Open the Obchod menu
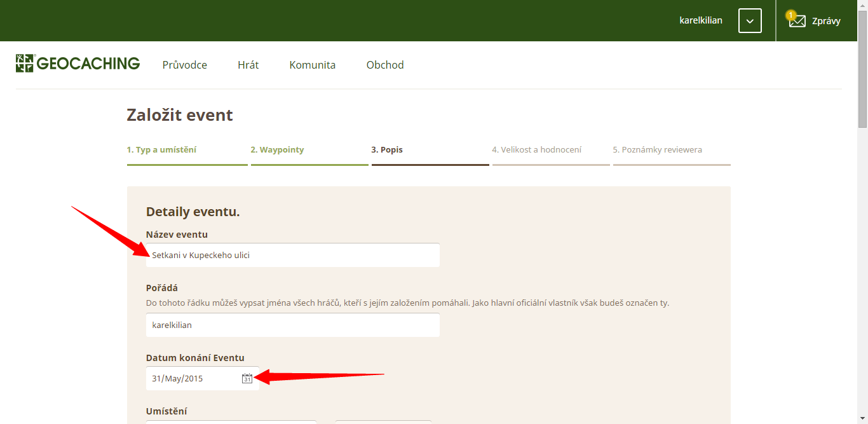This screenshot has width=868, height=424. point(385,65)
